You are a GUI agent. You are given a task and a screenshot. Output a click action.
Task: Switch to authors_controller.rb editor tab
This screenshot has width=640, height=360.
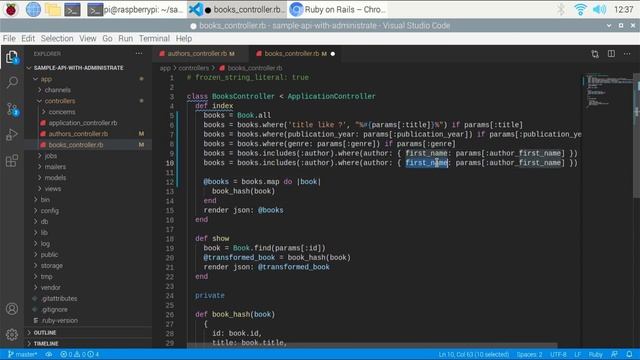pos(200,54)
